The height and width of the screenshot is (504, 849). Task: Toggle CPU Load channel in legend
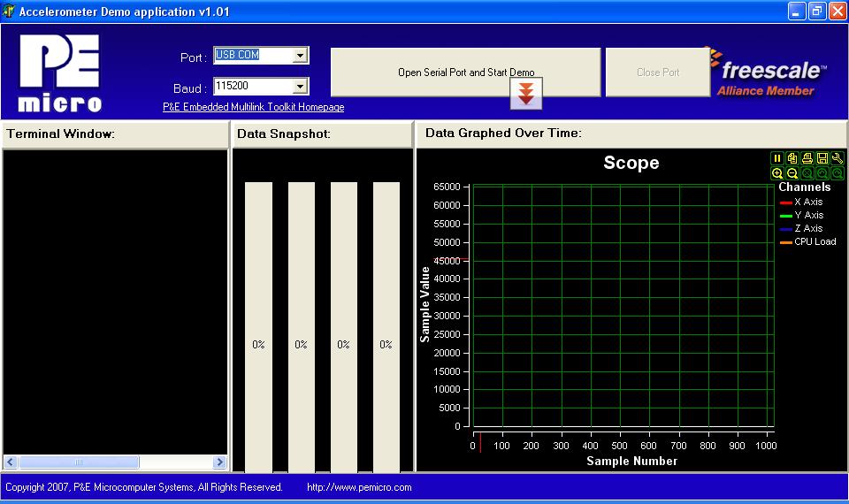814,241
